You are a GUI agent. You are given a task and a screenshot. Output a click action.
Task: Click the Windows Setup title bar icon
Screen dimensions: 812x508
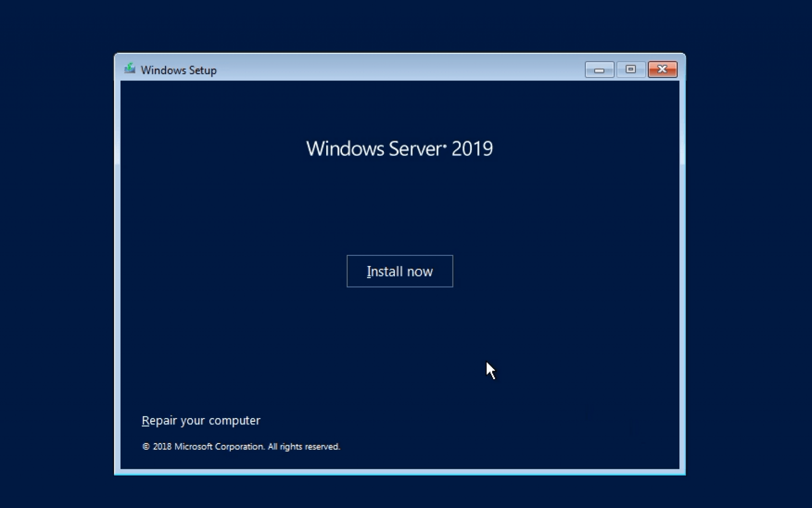click(x=130, y=69)
